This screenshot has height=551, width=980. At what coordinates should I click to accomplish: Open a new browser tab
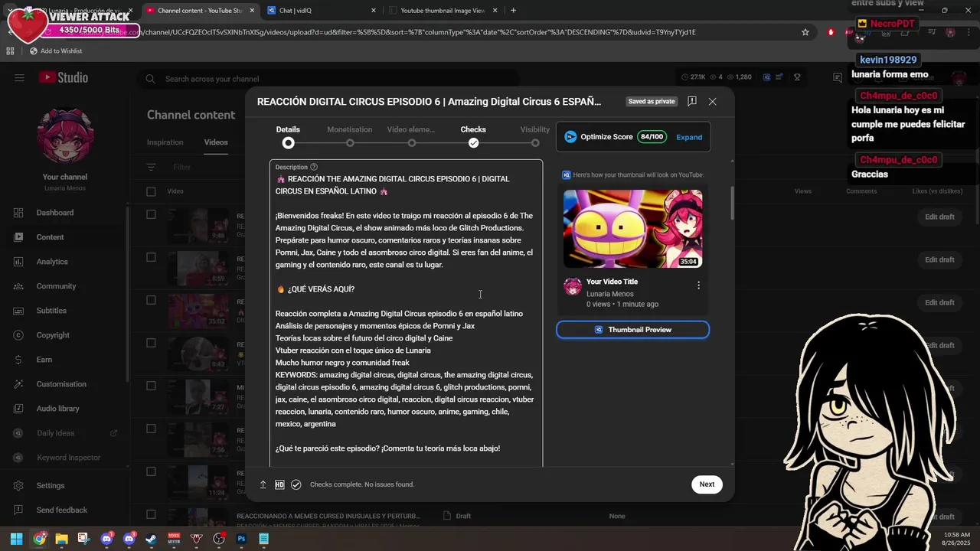(513, 11)
